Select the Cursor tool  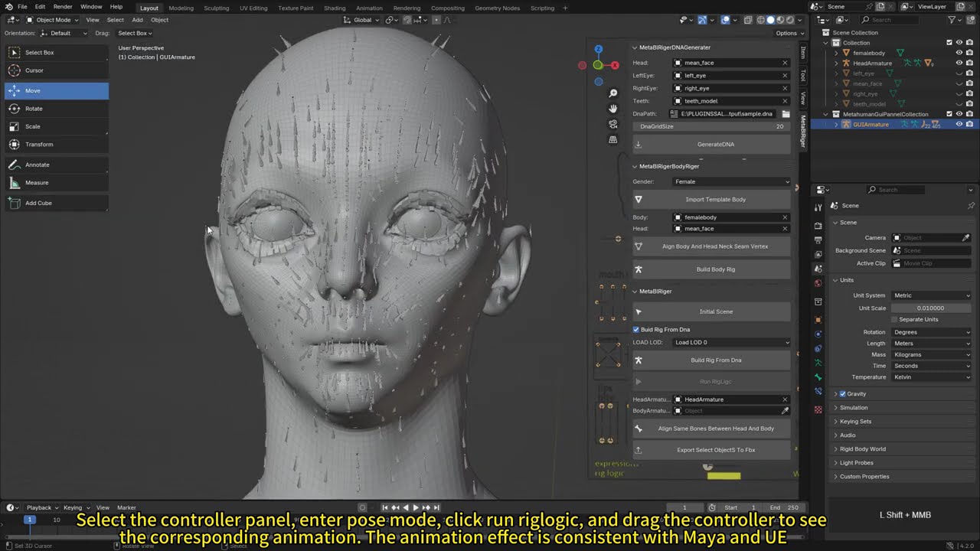pos(57,70)
